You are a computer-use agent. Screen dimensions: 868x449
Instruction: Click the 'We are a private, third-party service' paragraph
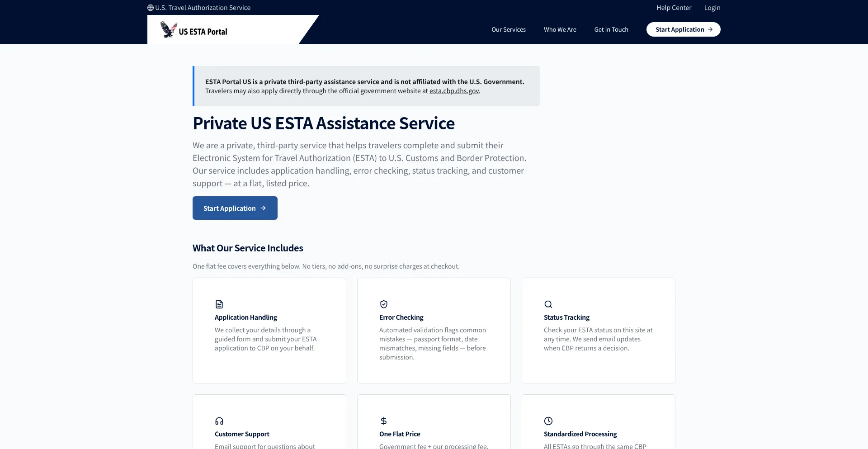click(359, 164)
